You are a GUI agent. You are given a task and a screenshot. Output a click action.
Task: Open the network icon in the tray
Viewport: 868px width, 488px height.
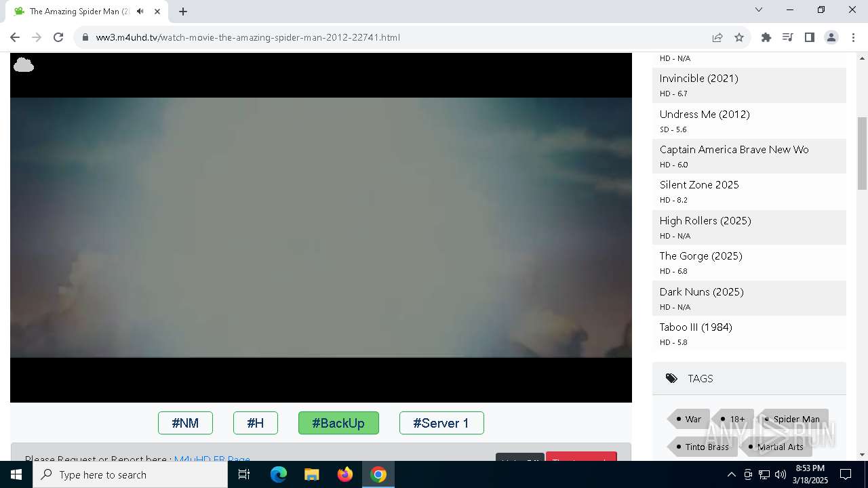click(764, 474)
